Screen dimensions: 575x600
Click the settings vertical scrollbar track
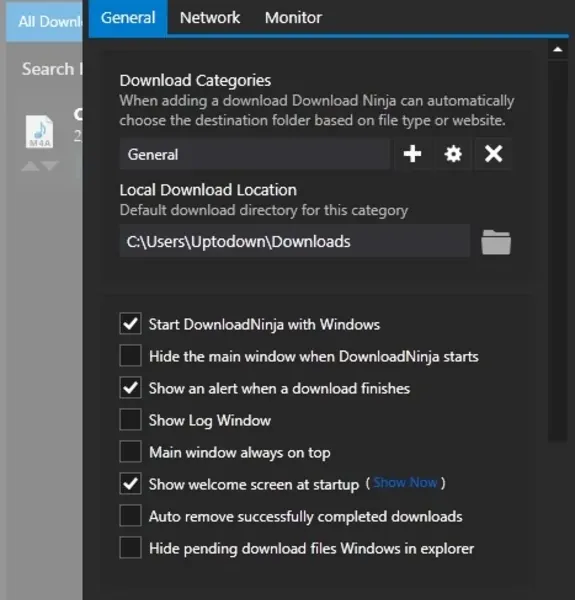[557, 253]
